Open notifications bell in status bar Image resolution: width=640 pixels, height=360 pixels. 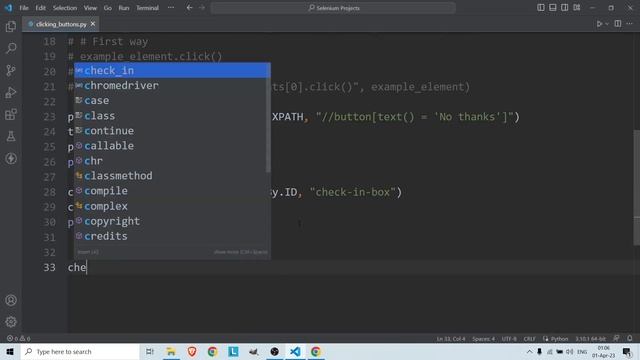click(630, 338)
